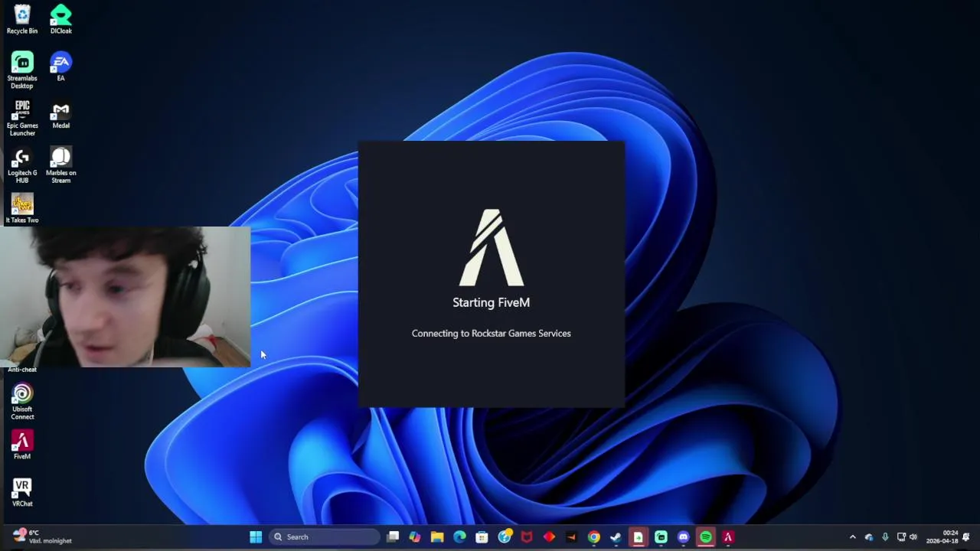Open the FiveM desktop shortcut
This screenshot has height=551, width=980.
(22, 445)
